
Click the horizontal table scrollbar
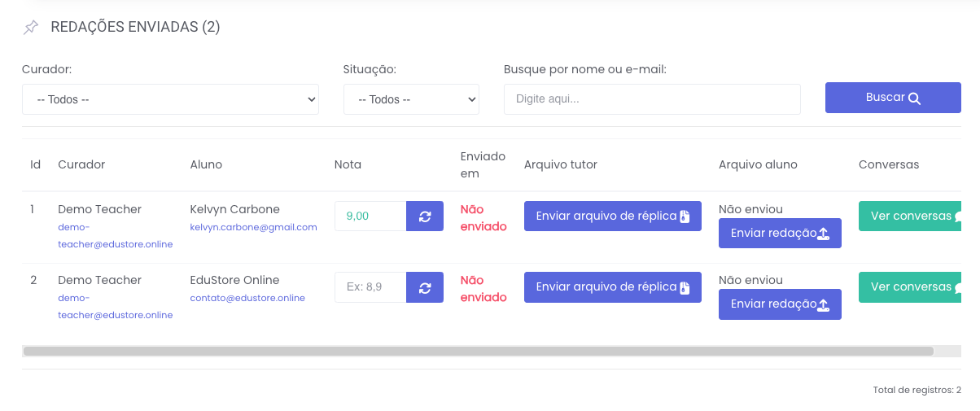click(479, 352)
